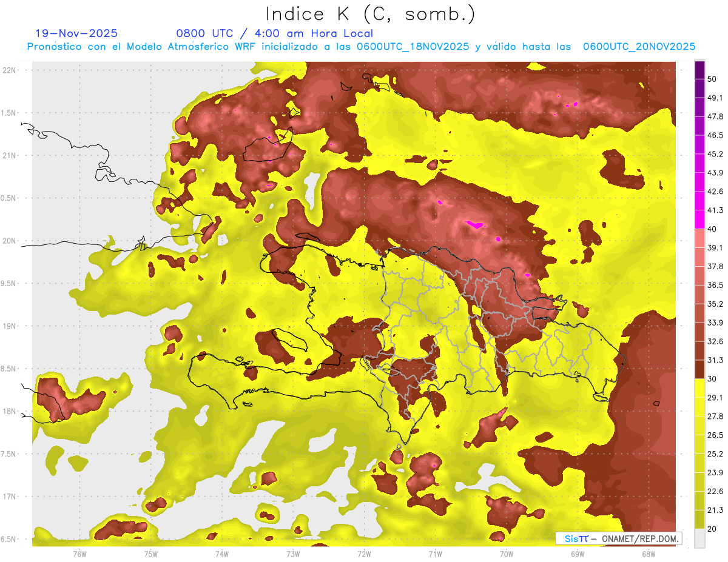Image resolution: width=728 pixels, height=562 pixels.
Task: Click the colorbar value '30'
Action: 712,379
